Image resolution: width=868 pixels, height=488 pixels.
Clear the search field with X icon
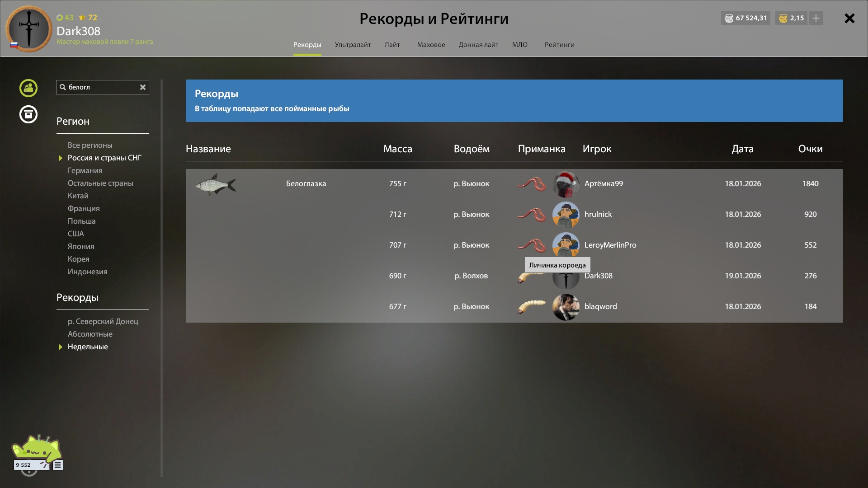click(143, 87)
